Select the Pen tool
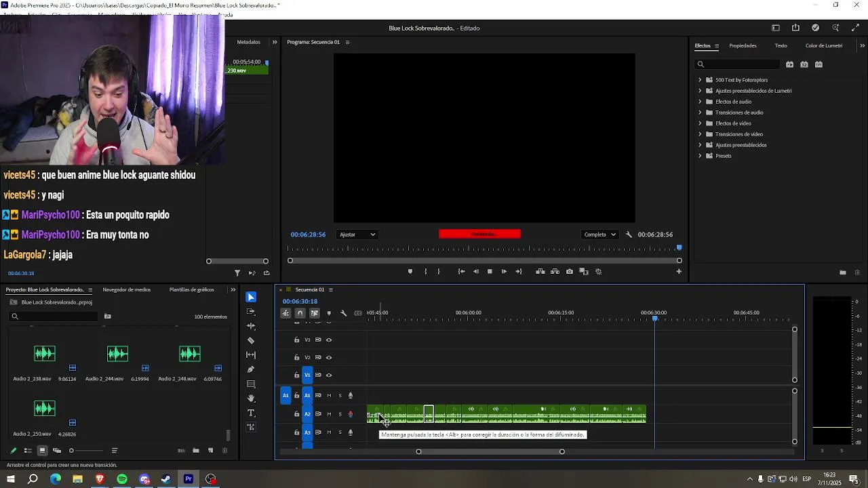This screenshot has width=868, height=488. pyautogui.click(x=251, y=369)
